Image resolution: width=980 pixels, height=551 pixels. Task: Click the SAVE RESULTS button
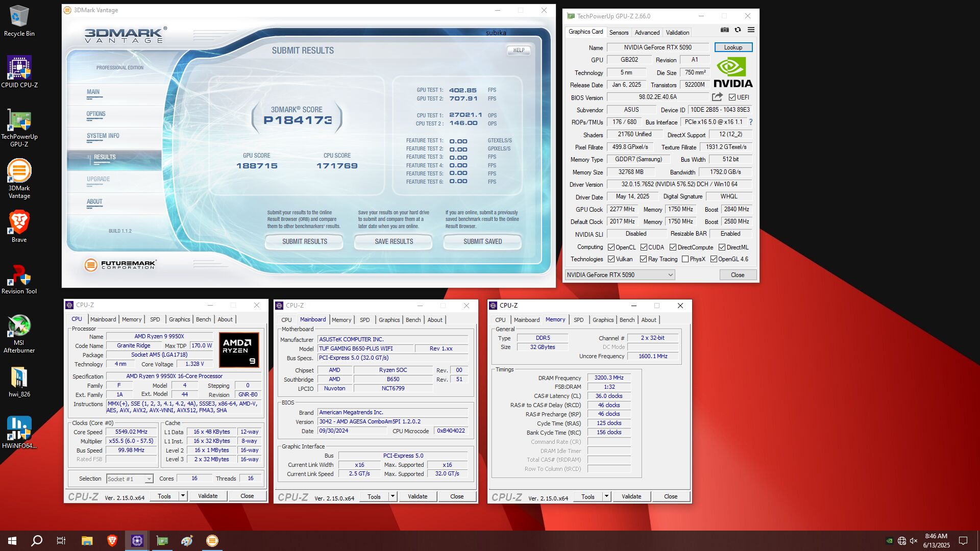pos(394,242)
